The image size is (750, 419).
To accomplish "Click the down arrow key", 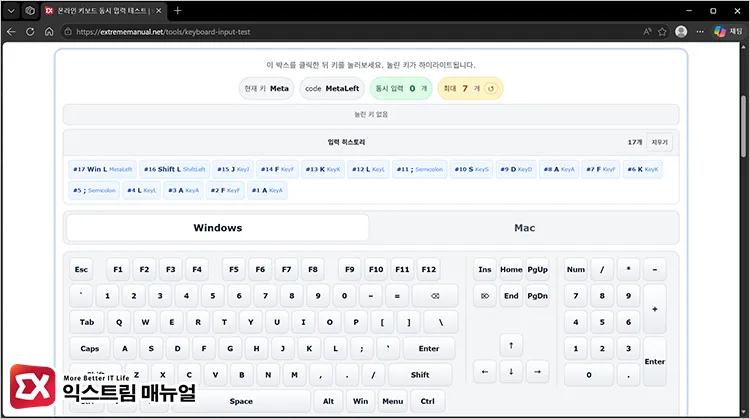I will click(x=511, y=372).
